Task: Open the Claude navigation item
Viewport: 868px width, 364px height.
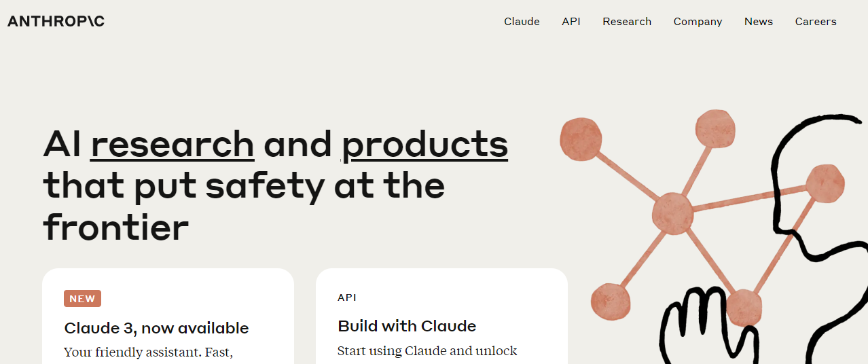Action: (x=522, y=22)
